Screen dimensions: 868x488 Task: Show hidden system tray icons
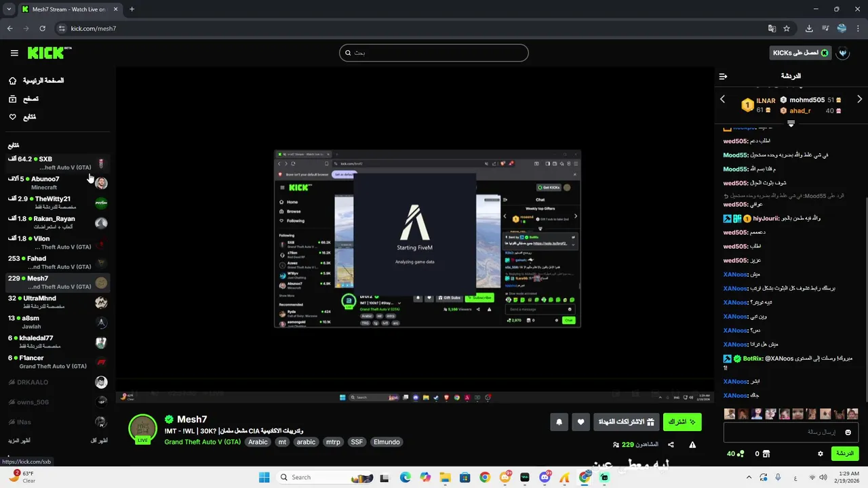748,477
